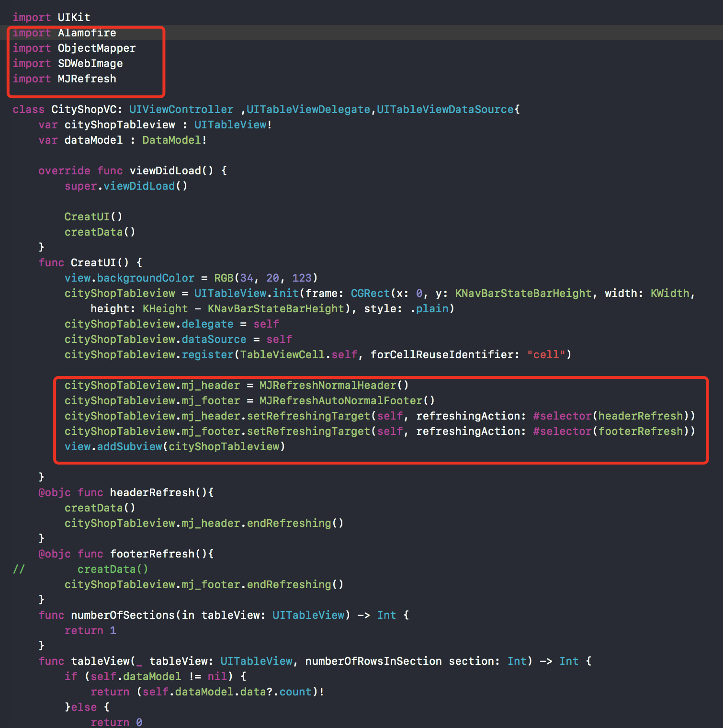Click 'MJRefresh' import name
The width and height of the screenshot is (723, 728).
(87, 79)
